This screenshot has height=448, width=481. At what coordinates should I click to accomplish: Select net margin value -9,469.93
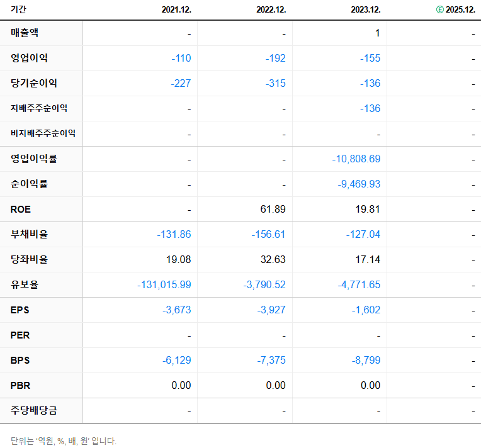359,184
